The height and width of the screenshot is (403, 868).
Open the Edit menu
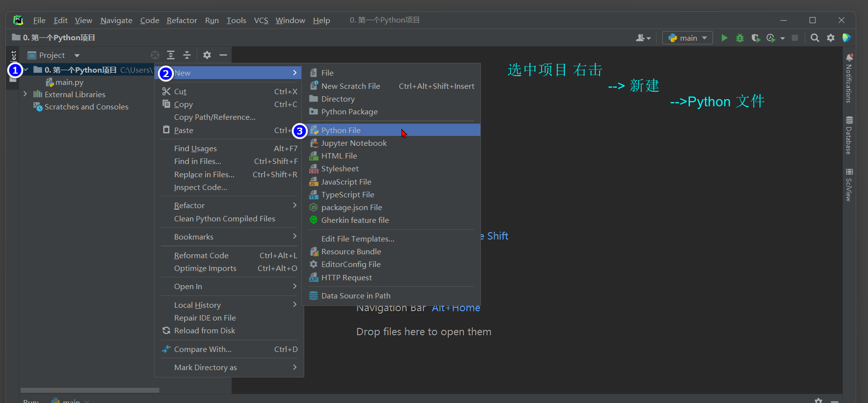pos(60,20)
